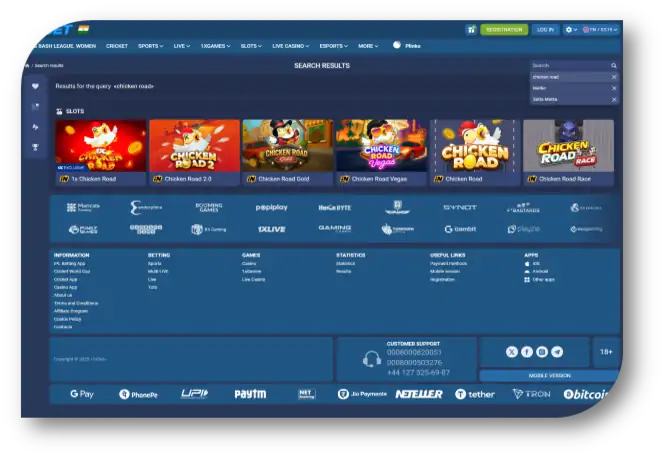Open the trophy sidebar icon
This screenshot has height=458, width=665.
[x=35, y=147]
